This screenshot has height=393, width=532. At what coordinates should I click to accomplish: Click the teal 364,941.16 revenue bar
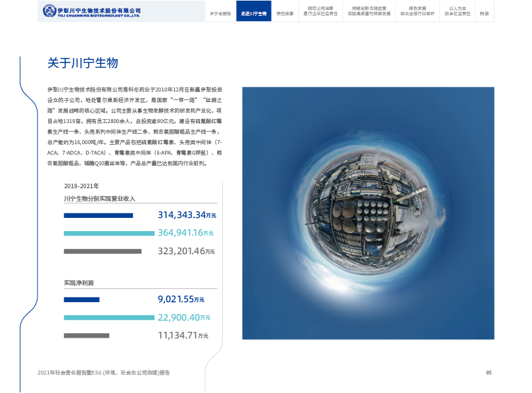(x=109, y=233)
